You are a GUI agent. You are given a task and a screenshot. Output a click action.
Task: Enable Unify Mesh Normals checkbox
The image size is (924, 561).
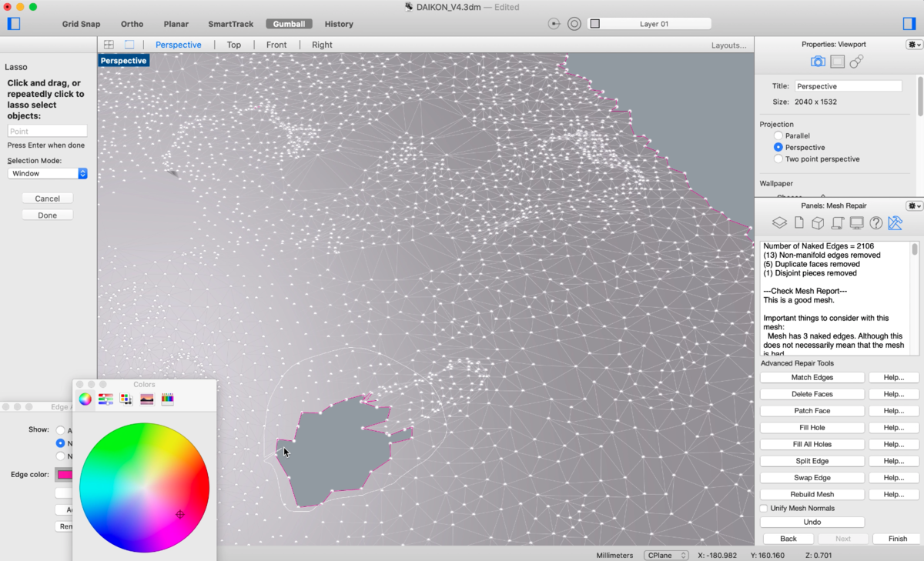tap(764, 509)
